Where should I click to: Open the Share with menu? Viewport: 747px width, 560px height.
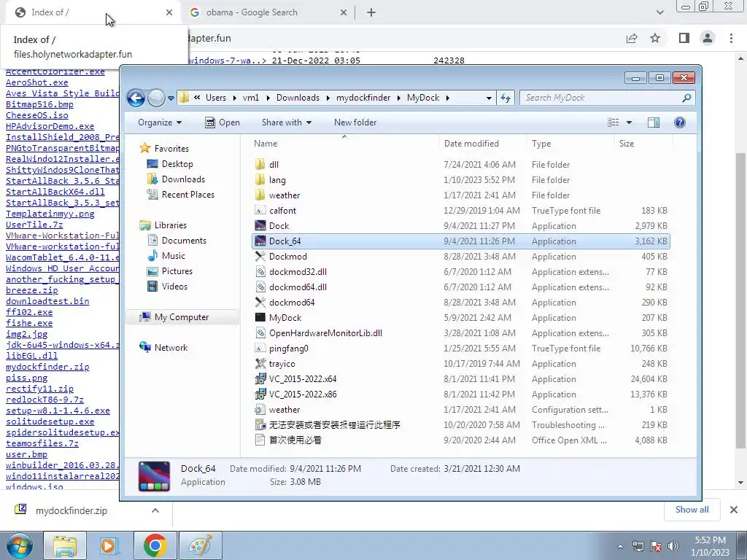(286, 122)
